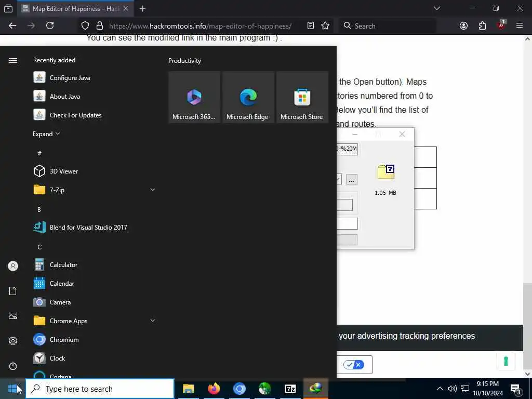
Task: Click the Windows Start button
Action: 12,389
